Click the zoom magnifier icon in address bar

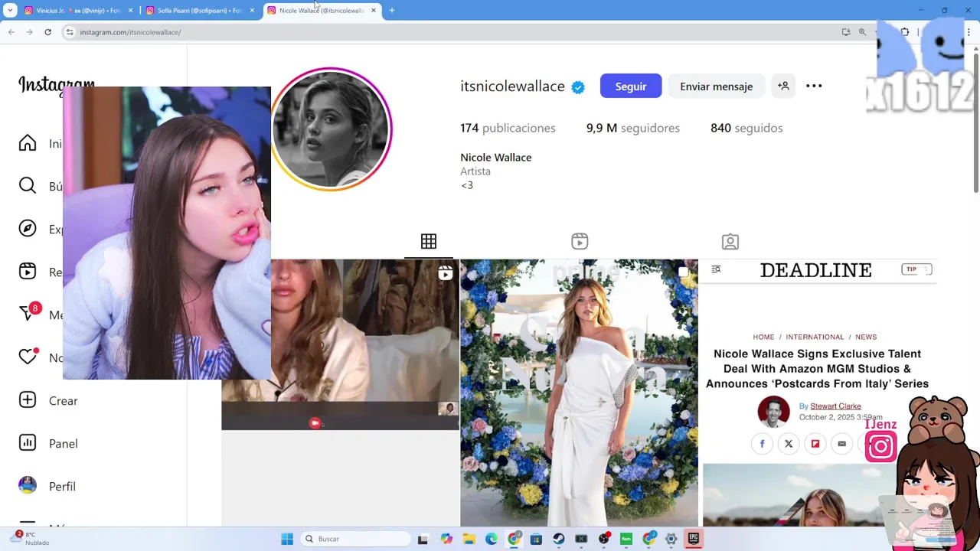click(862, 32)
